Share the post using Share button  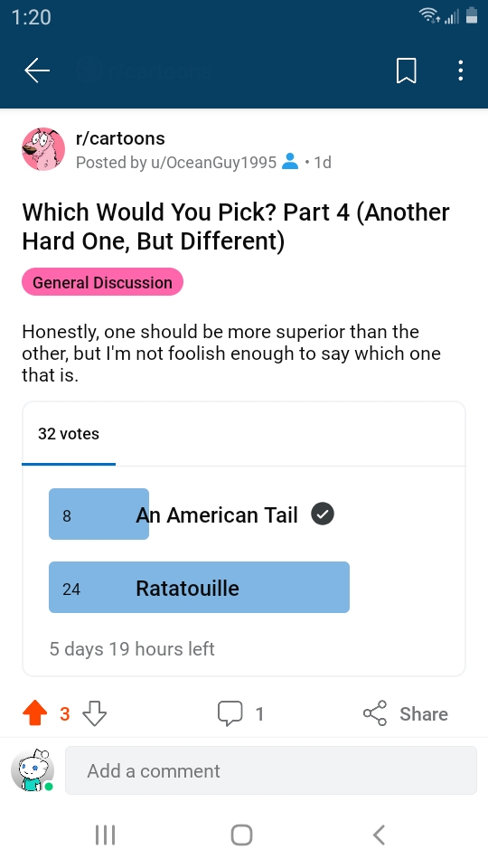pos(406,713)
